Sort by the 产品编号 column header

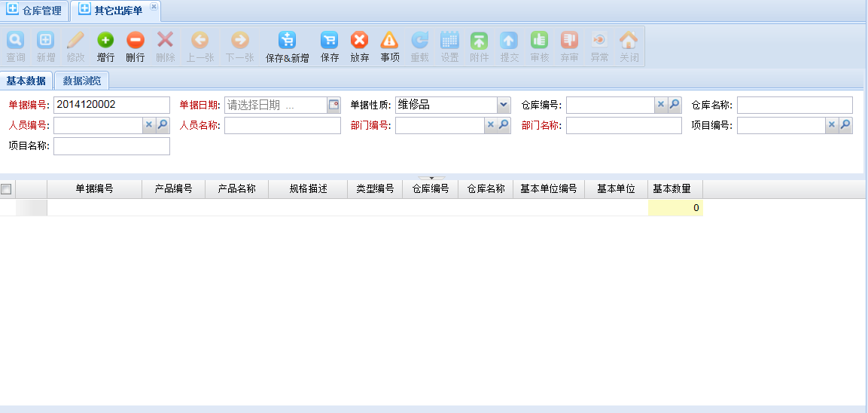tap(173, 189)
